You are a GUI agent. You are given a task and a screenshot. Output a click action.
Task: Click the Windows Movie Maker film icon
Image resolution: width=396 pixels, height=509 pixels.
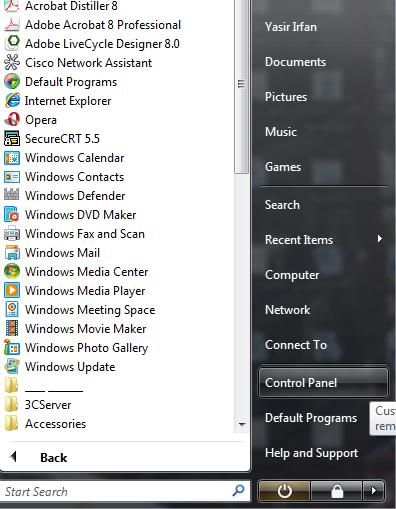coord(12,328)
